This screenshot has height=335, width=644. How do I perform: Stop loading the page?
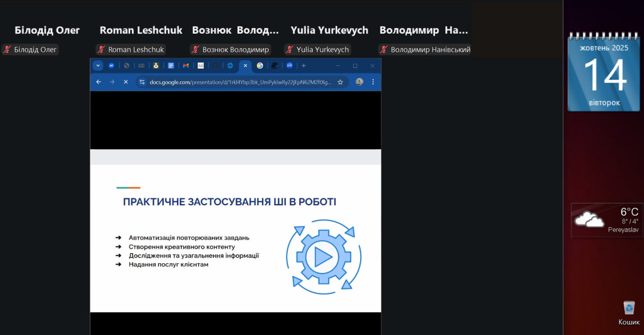click(x=126, y=82)
